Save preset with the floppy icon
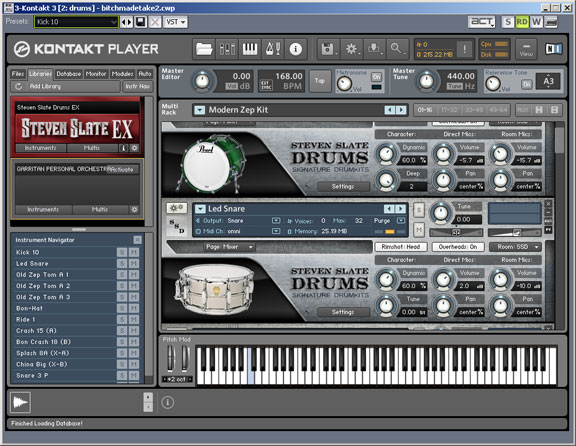Image resolution: width=576 pixels, height=446 pixels. pos(141,22)
